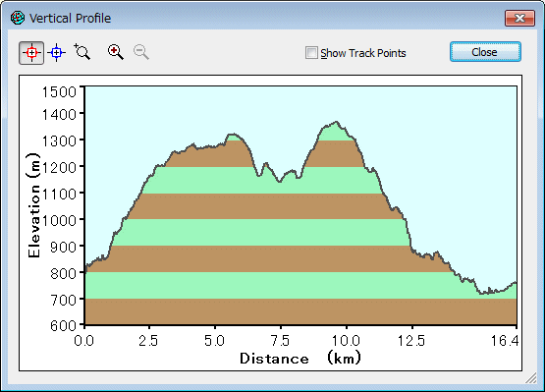Click the highest peak on the elevation profile
545x392 pixels.
click(336, 122)
